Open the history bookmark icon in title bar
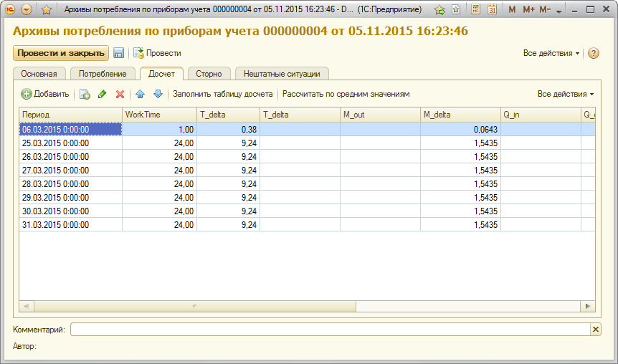The width and height of the screenshot is (618, 364). [456, 10]
